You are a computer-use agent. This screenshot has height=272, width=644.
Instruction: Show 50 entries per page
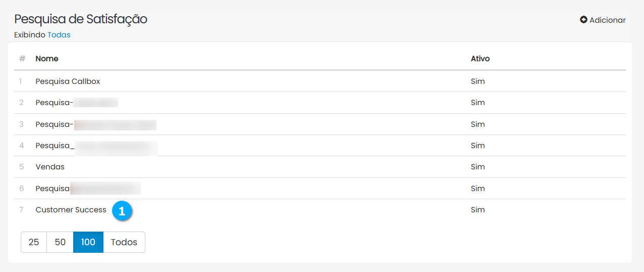[x=60, y=242]
